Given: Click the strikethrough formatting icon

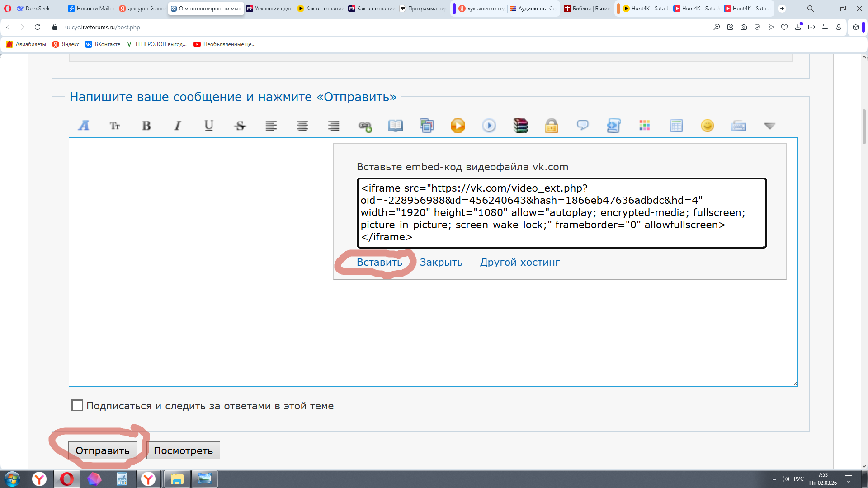Looking at the screenshot, I should coord(240,126).
